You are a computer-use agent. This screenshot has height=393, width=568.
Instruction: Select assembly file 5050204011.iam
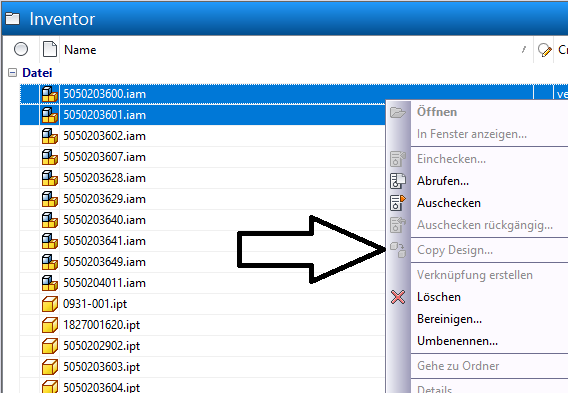pos(105,283)
